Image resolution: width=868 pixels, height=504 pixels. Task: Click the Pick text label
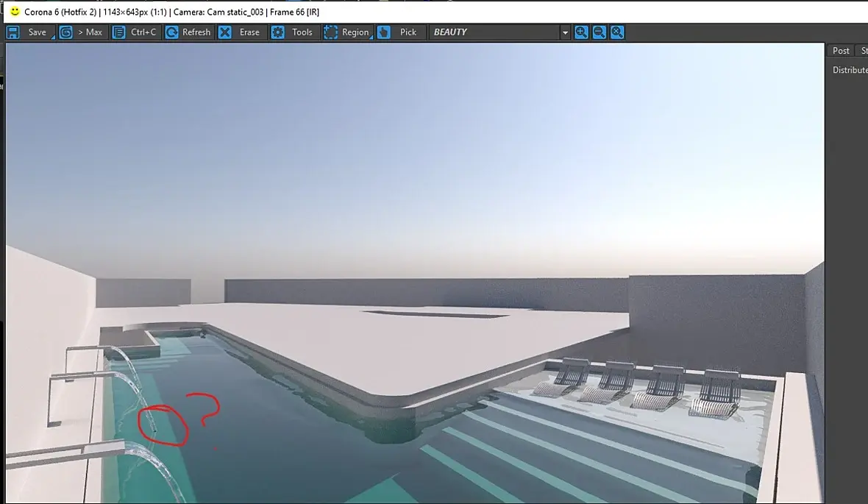coord(408,32)
